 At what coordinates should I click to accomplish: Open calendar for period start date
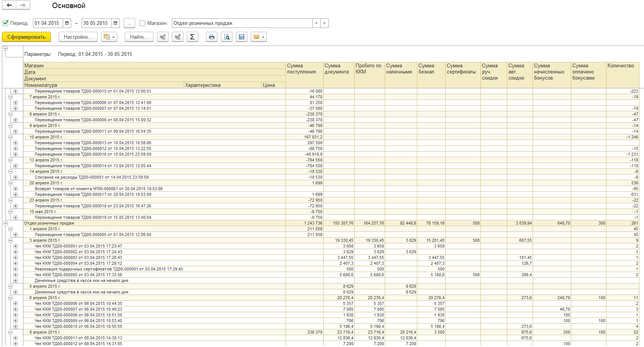[67, 23]
